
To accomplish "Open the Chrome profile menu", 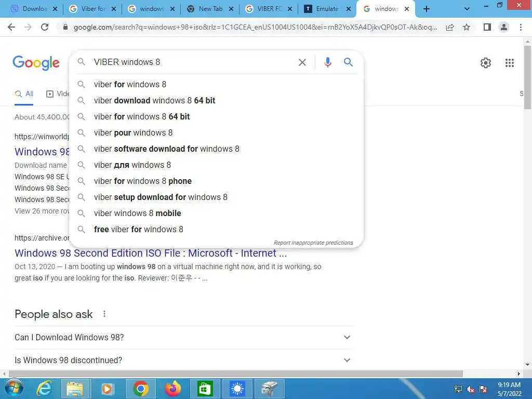I will [x=504, y=27].
